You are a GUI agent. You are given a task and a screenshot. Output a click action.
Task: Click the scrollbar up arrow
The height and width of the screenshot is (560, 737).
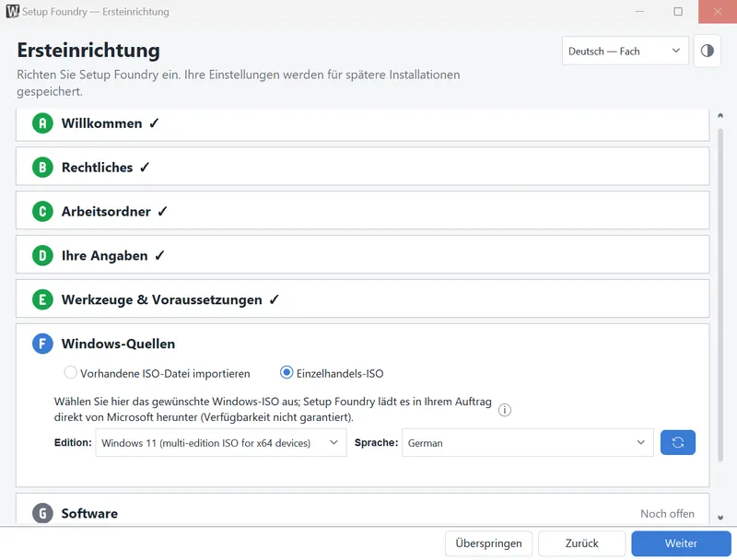pyautogui.click(x=720, y=115)
